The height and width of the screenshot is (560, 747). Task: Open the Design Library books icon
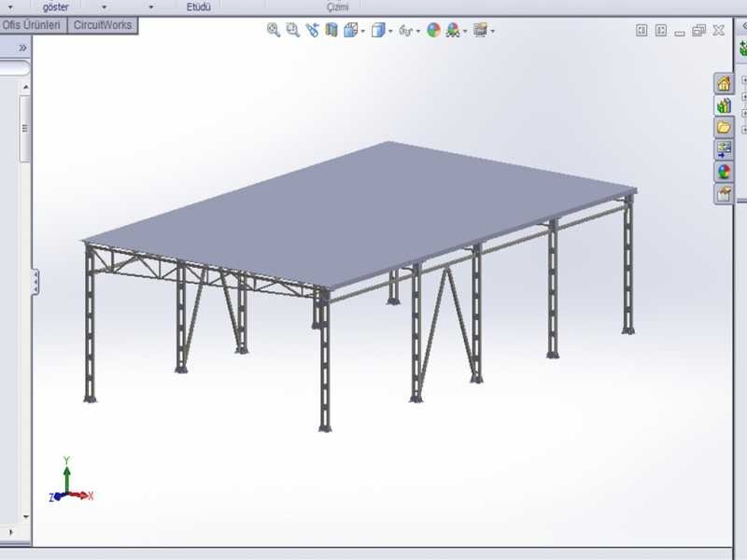point(724,105)
